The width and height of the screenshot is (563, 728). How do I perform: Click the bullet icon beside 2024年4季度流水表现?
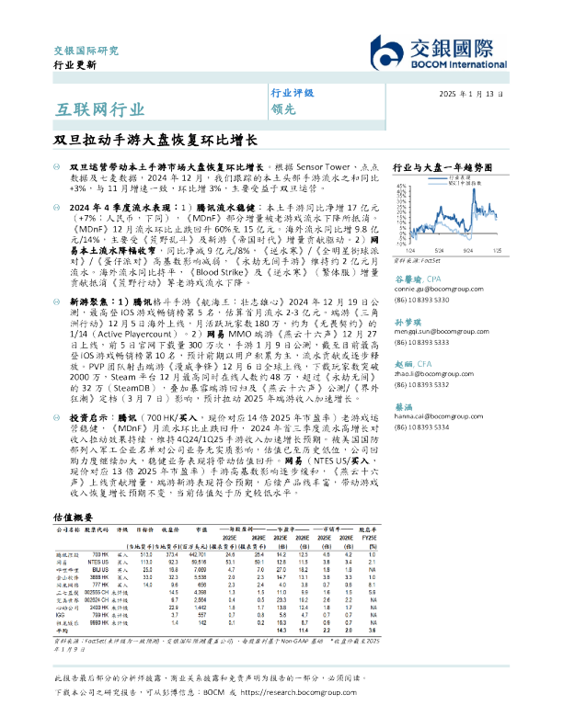click(57, 210)
